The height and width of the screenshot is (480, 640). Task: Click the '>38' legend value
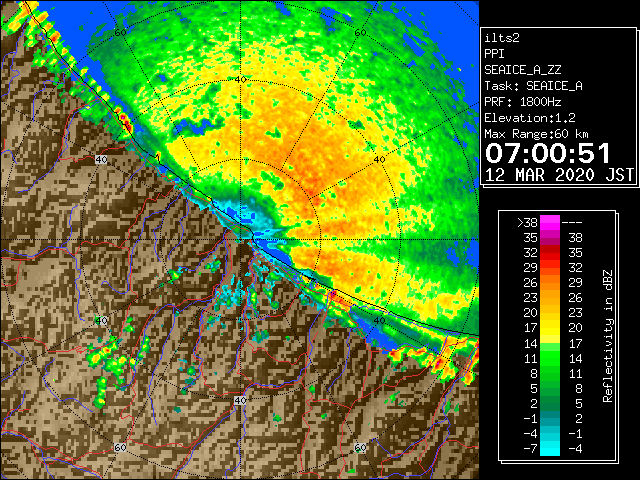[x=527, y=223]
